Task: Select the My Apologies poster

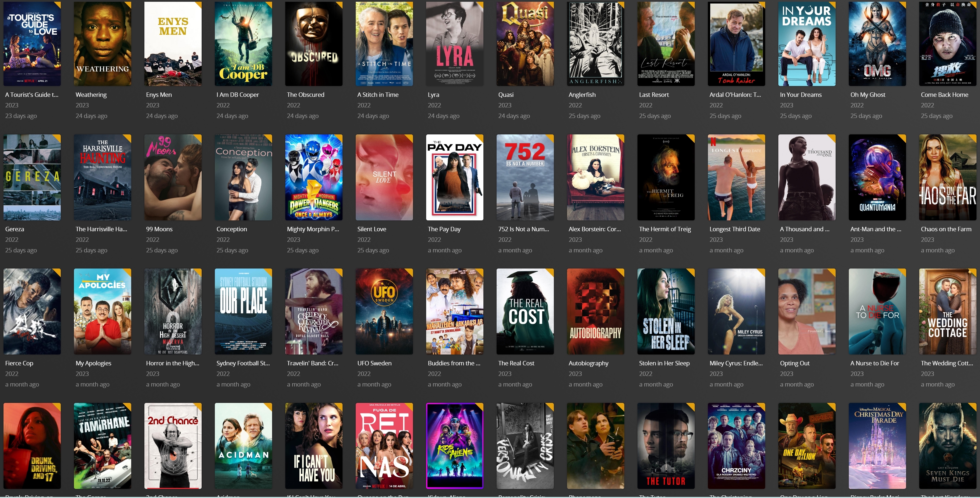Action: pos(102,312)
